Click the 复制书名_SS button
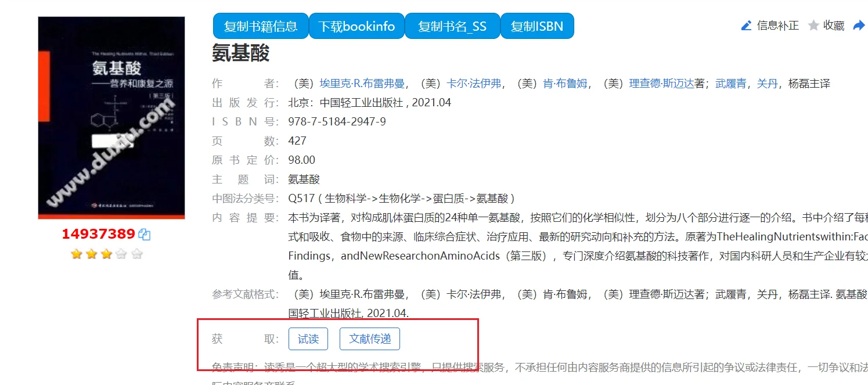Screen dimensions: 868x385 (452, 26)
